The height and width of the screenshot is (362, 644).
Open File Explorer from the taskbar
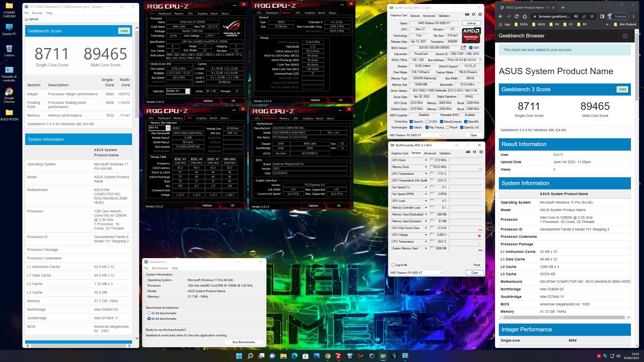(x=284, y=356)
